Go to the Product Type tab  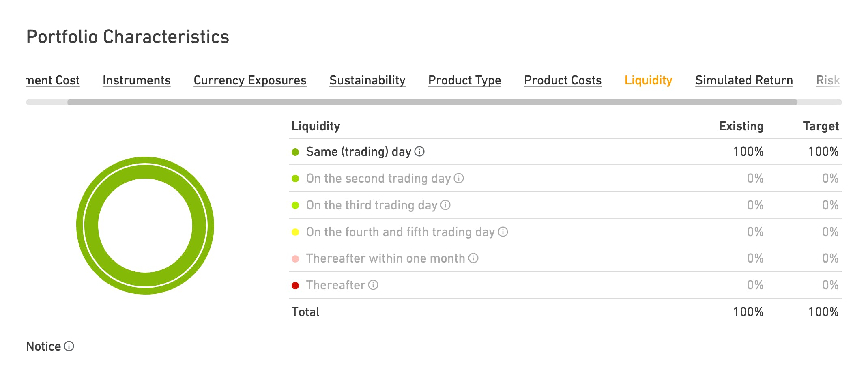(x=465, y=80)
